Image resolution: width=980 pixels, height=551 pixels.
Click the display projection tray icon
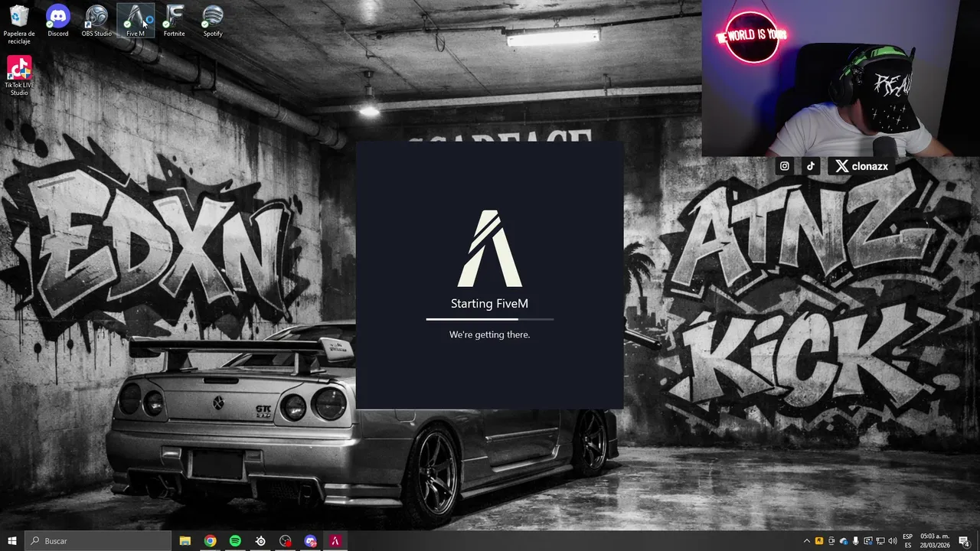(868, 541)
